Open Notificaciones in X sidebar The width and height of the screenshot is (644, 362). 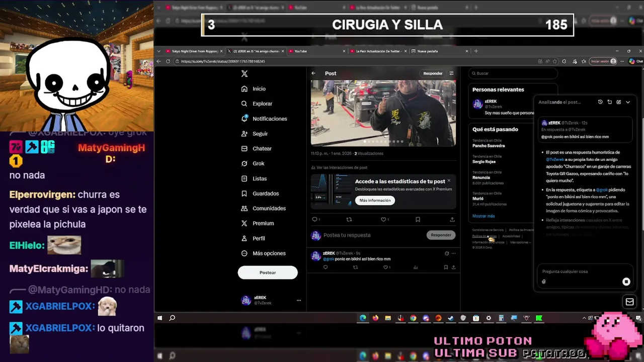coord(264,119)
